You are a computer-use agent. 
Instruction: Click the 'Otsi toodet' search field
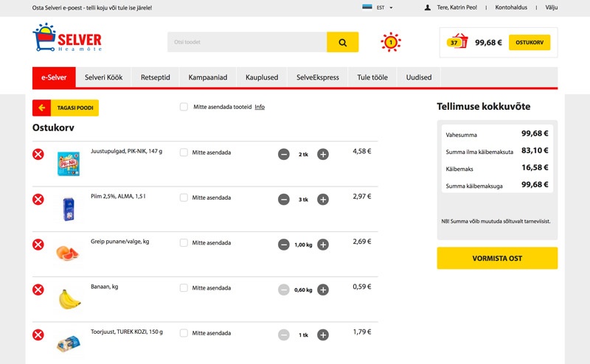246,42
